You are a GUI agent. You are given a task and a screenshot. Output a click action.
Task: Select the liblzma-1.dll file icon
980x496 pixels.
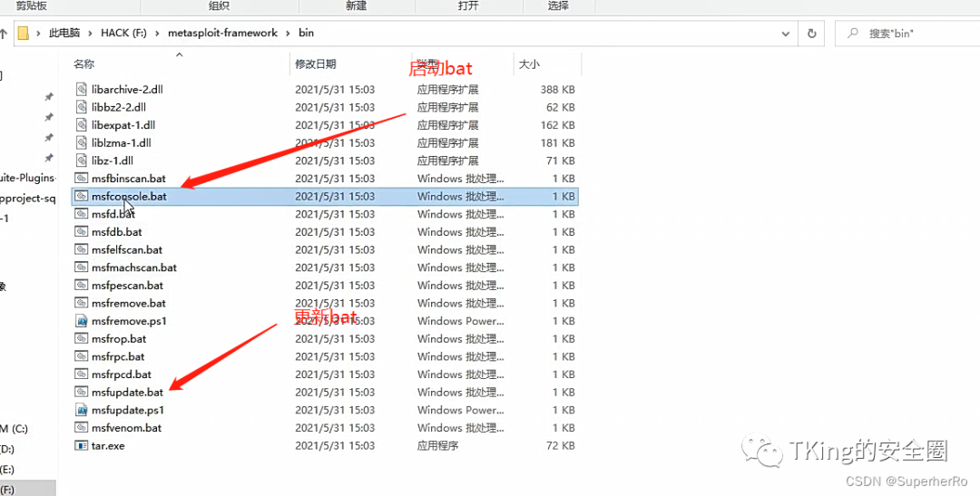tap(82, 143)
